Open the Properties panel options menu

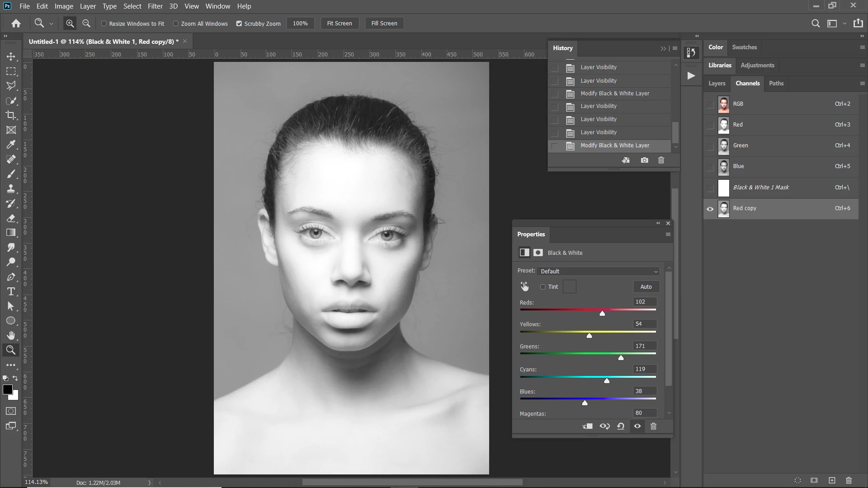tap(668, 234)
